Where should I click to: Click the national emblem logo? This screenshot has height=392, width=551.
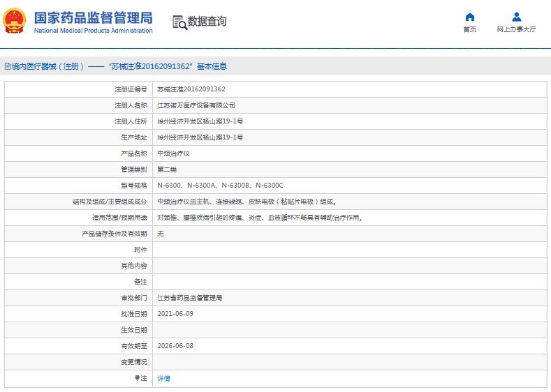click(x=14, y=21)
